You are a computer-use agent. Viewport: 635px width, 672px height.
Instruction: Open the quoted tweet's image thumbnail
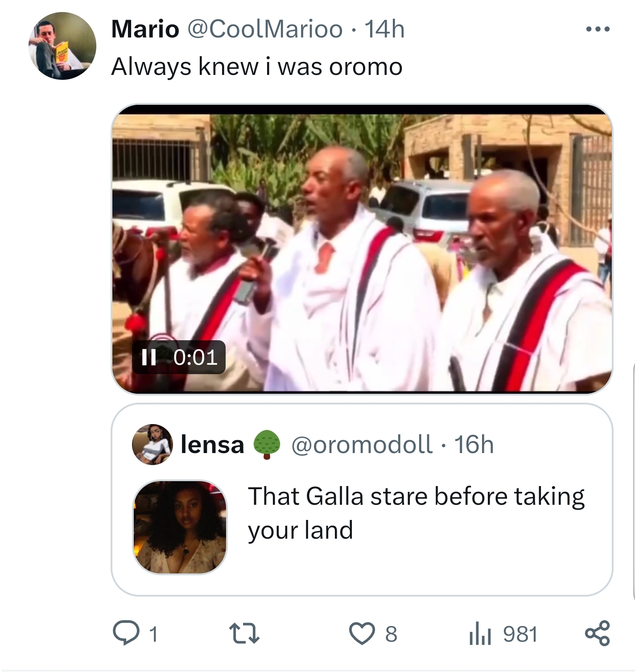(x=180, y=527)
